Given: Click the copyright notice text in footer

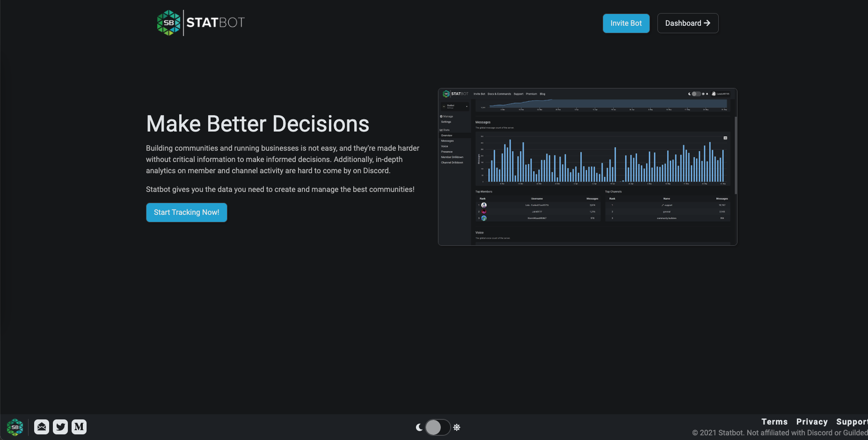Looking at the screenshot, I should (x=780, y=433).
